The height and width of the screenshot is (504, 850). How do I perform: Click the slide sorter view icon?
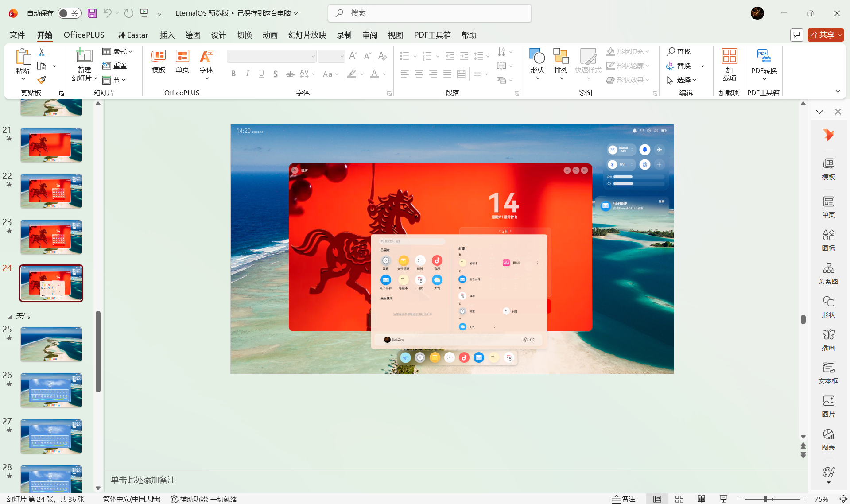679,499
